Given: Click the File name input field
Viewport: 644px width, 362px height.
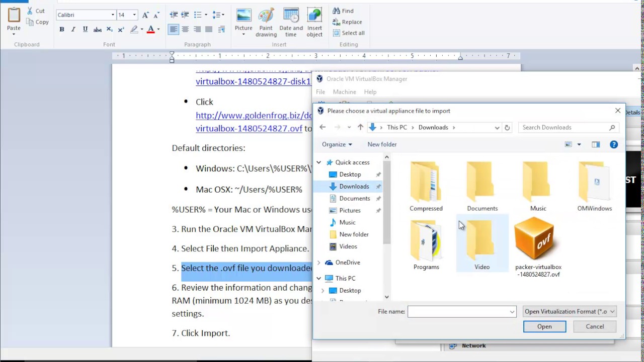Looking at the screenshot, I should 462,312.
